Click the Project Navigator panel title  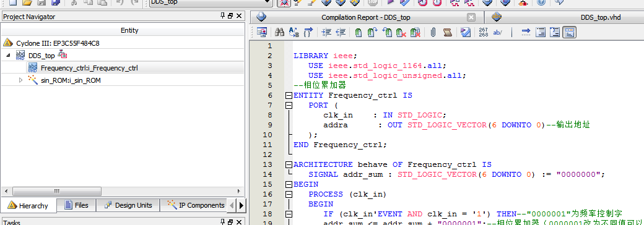click(29, 17)
